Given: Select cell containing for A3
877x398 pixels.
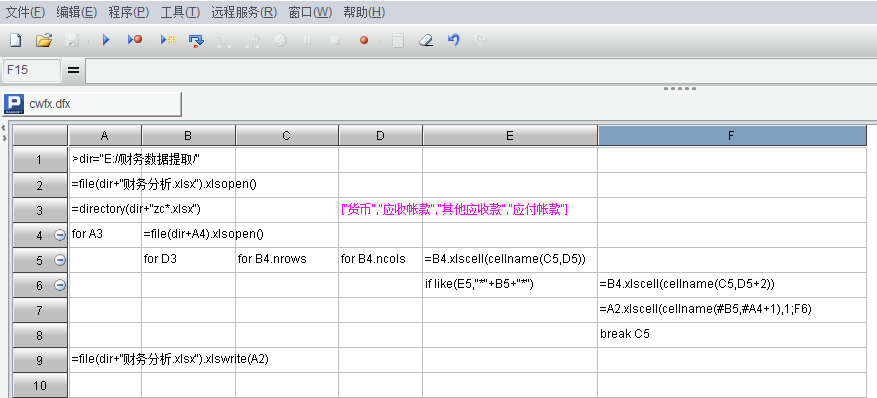Looking at the screenshot, I should tap(105, 235).
